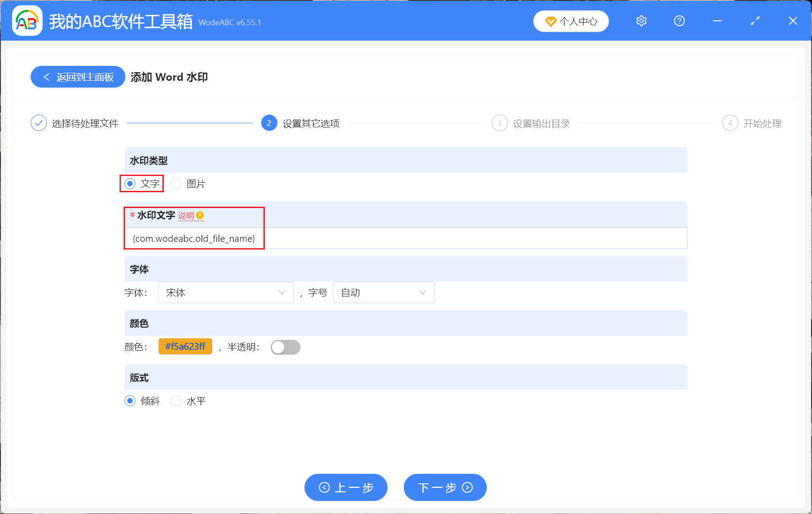Click the 返回到主面板 button
The width and height of the screenshot is (812, 514).
coord(78,77)
